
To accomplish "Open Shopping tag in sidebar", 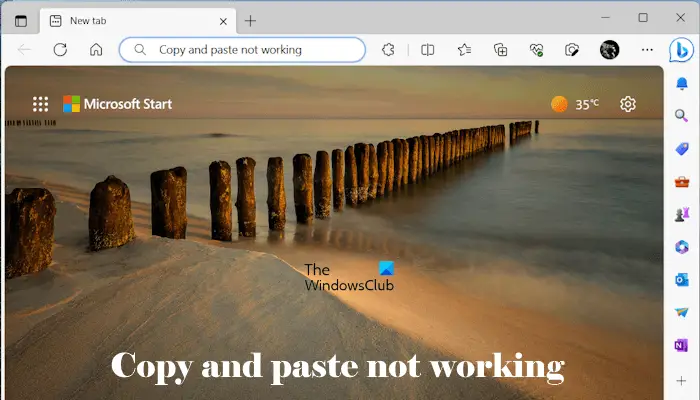I will [x=682, y=149].
